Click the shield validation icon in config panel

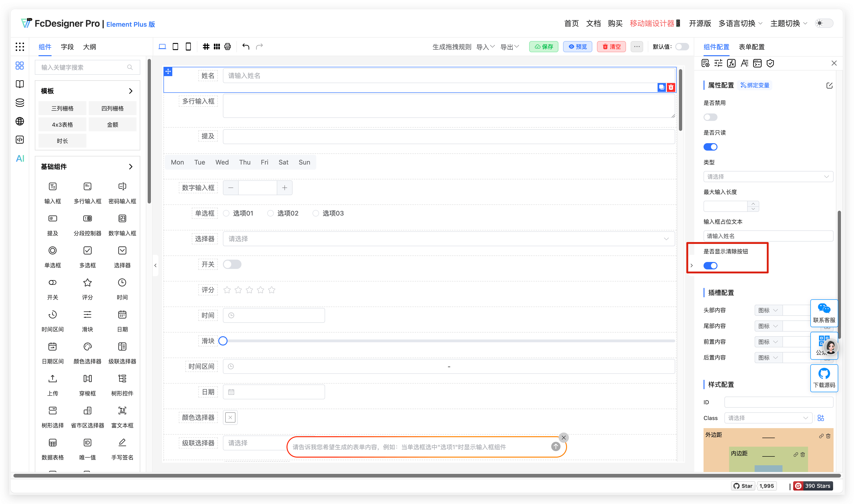pos(770,64)
